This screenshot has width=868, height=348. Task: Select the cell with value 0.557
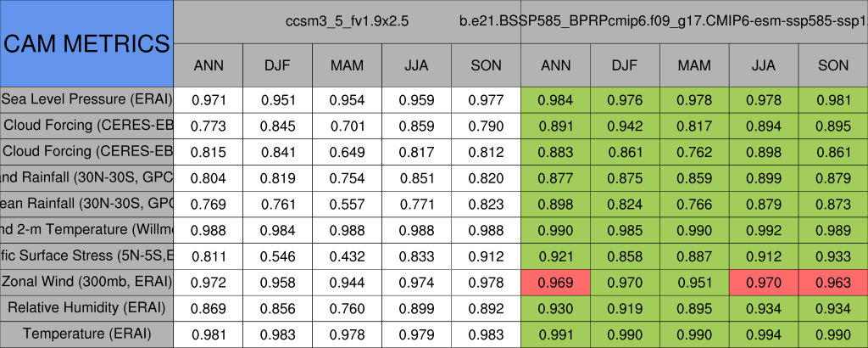click(x=347, y=204)
